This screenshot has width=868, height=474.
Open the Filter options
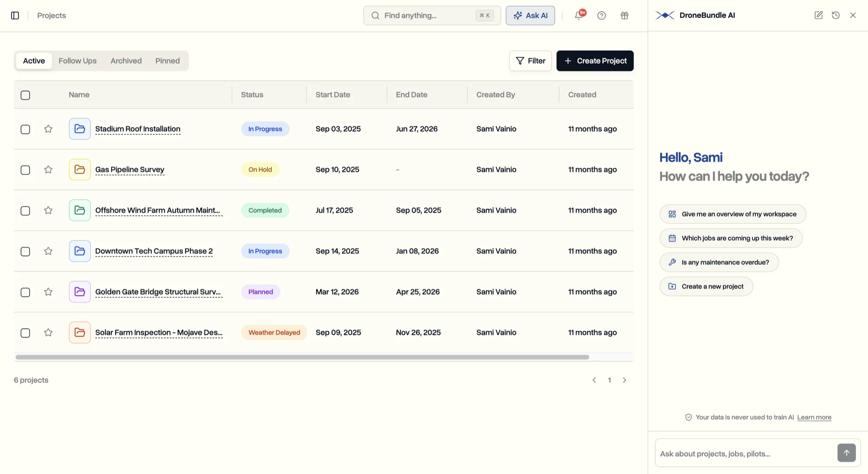coord(530,61)
